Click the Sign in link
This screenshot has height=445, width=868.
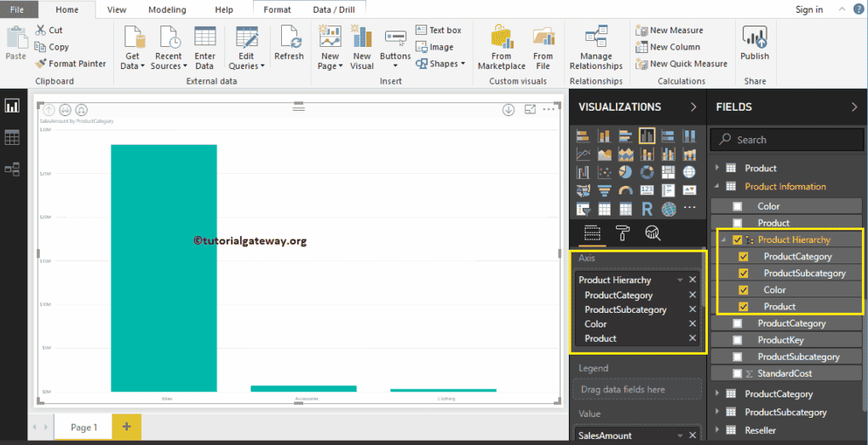tap(808, 9)
